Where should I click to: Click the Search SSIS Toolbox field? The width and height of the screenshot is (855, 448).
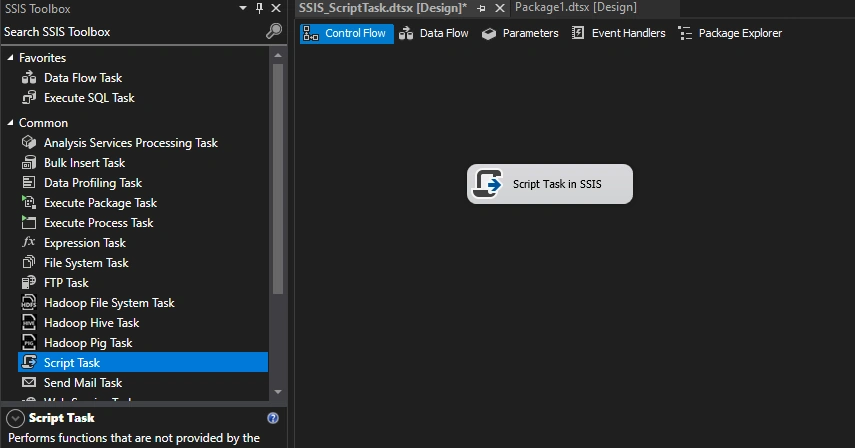coord(133,32)
